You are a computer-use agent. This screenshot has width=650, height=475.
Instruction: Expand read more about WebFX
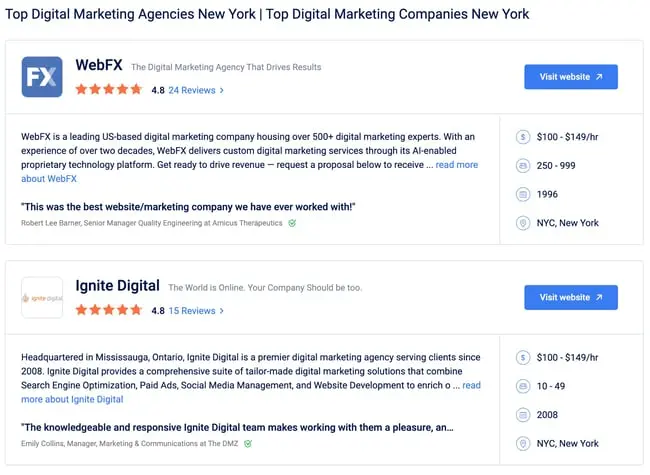coord(456,165)
